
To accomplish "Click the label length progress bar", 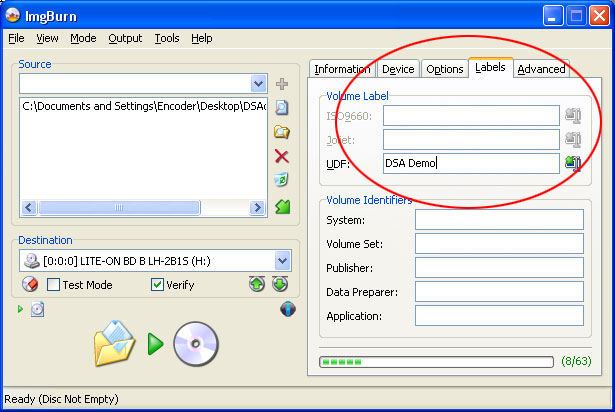I will point(436,361).
